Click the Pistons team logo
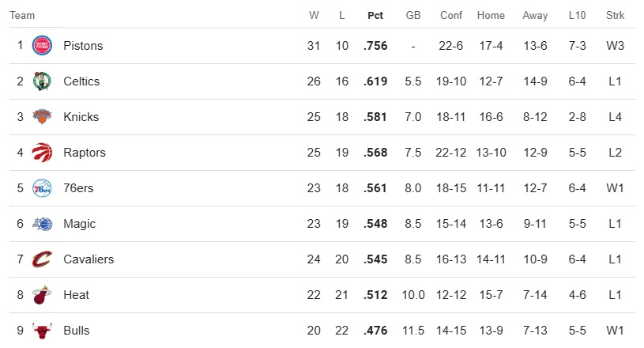Viewport: 644px width, 348px height. 42,46
